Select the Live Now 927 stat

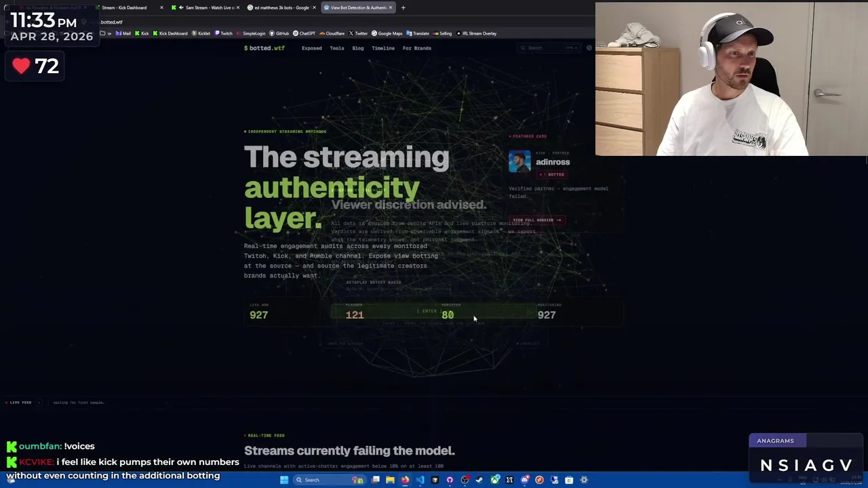259,312
